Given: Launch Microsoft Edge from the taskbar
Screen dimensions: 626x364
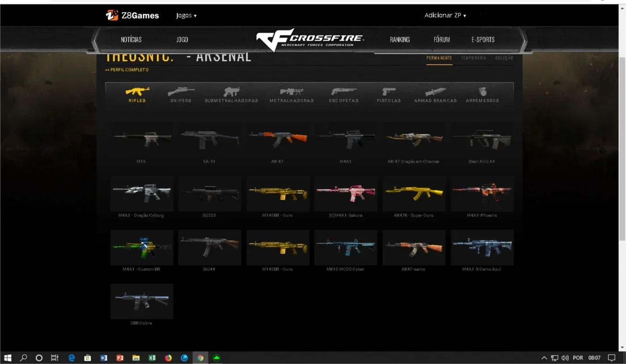Looking at the screenshot, I should pos(72,358).
